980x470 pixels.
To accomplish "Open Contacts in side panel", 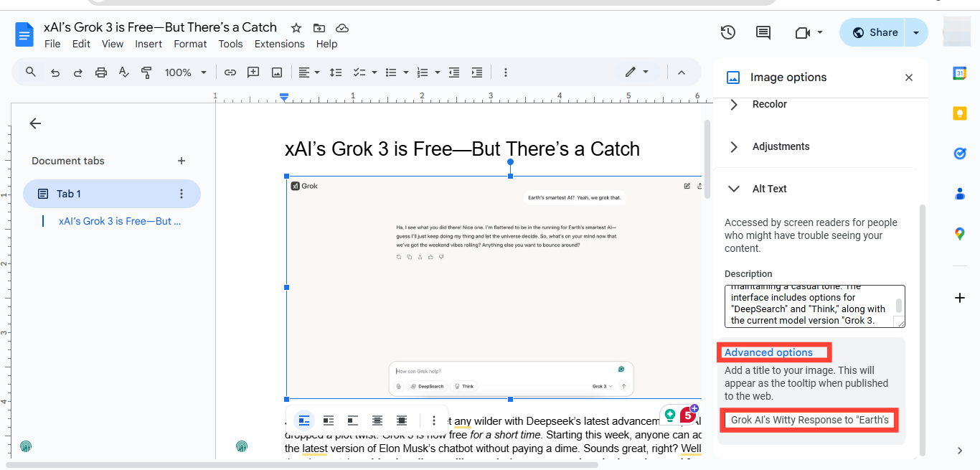I will coord(960,194).
